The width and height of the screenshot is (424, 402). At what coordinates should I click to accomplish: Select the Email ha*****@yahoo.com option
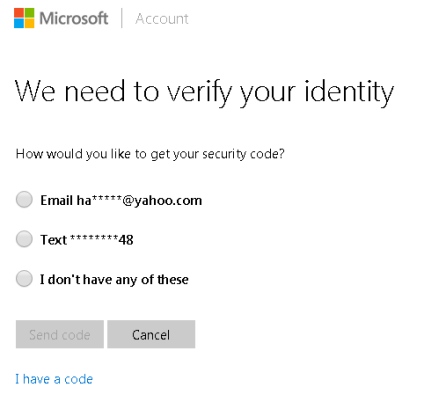24,200
